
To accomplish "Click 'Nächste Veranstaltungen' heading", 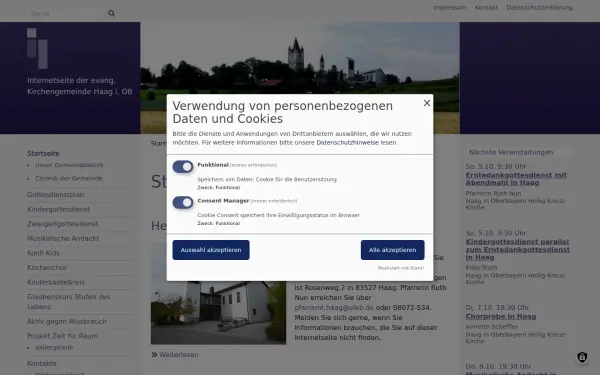I will [511, 152].
